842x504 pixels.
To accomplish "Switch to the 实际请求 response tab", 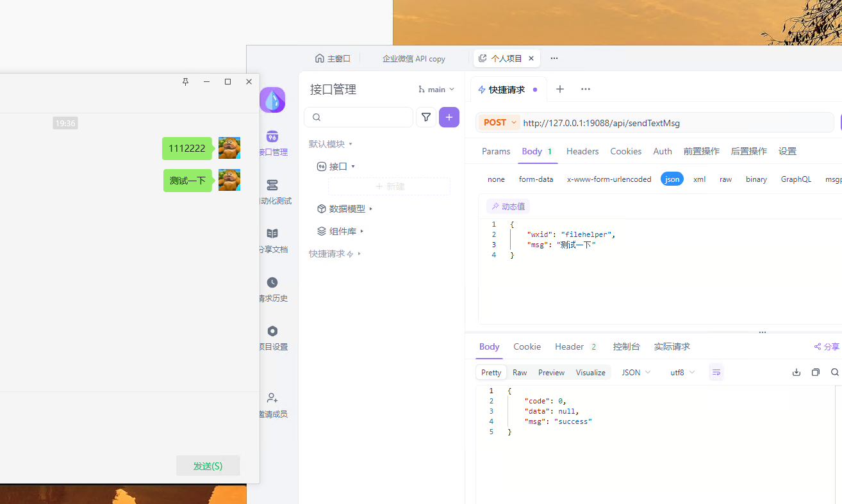I will [672, 346].
